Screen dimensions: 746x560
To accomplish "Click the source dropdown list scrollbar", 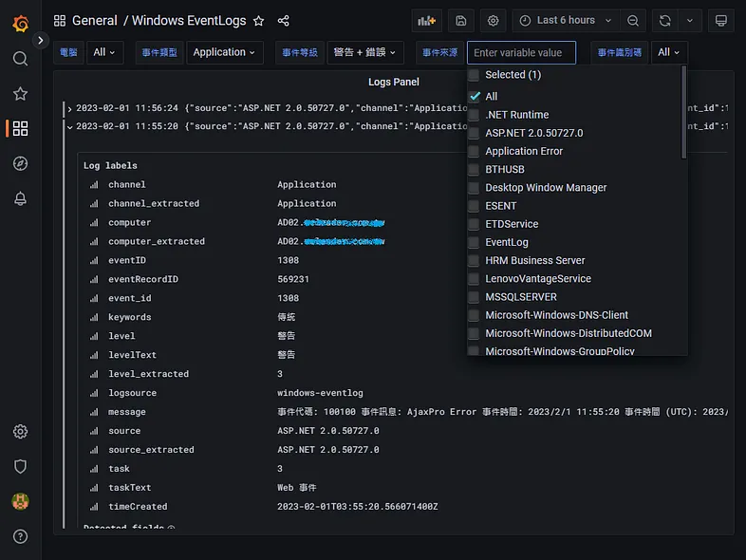I will (x=684, y=112).
